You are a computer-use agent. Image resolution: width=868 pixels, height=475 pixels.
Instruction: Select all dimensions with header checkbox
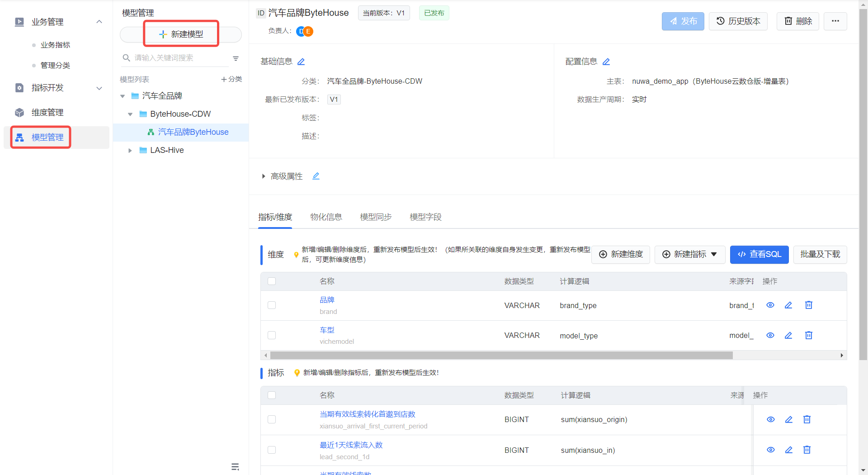[272, 281]
